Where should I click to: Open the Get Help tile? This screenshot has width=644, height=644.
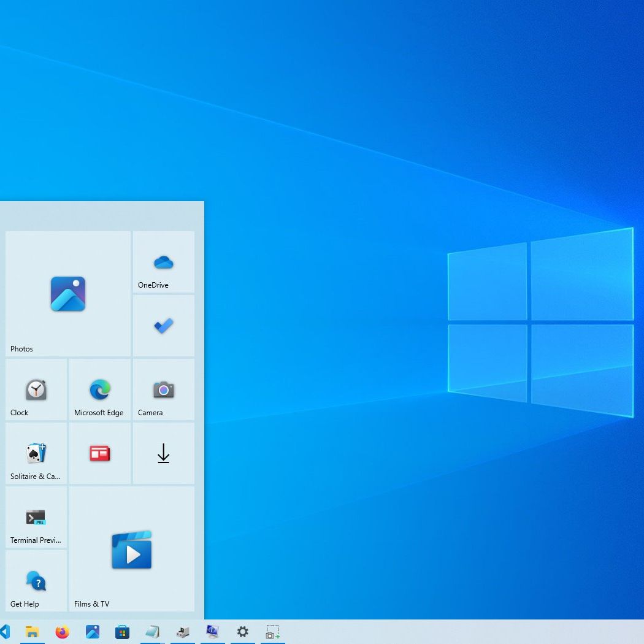click(36, 581)
